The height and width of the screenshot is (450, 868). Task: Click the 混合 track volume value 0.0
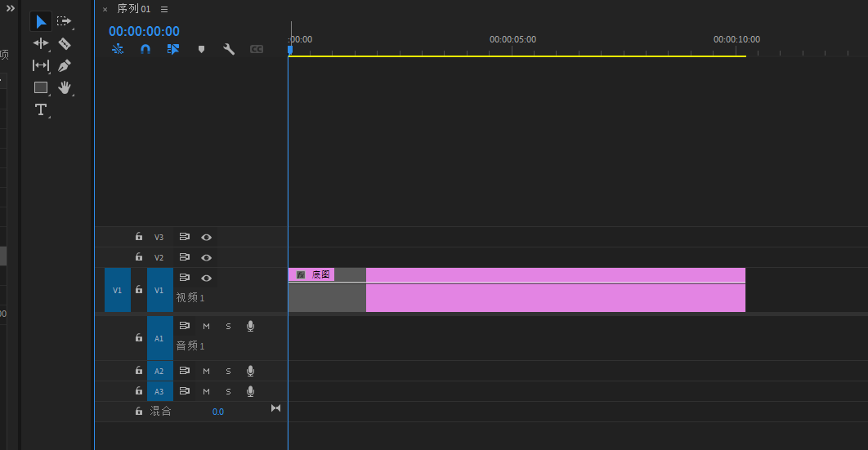218,412
